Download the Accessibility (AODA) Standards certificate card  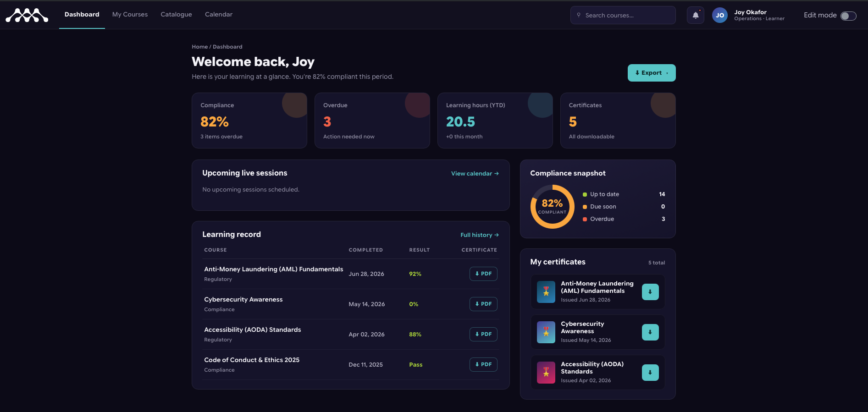650,373
